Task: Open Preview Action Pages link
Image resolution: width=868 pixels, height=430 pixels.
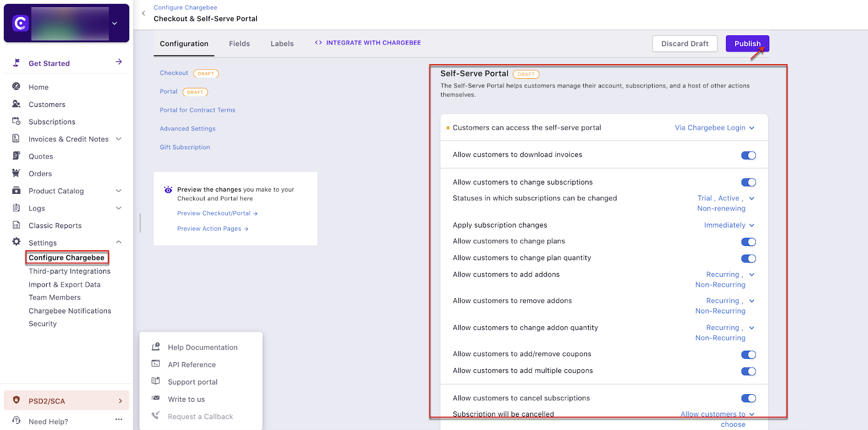Action: click(x=213, y=229)
